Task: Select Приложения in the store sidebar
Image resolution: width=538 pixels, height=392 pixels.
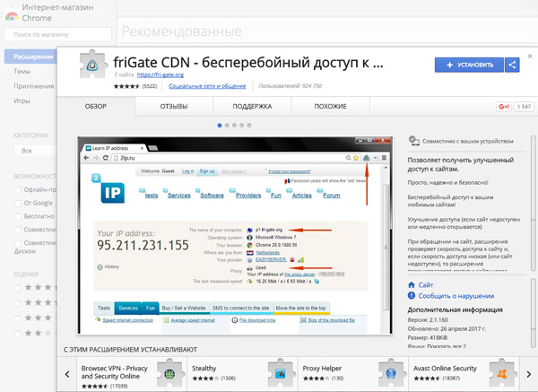Action: pos(34,86)
